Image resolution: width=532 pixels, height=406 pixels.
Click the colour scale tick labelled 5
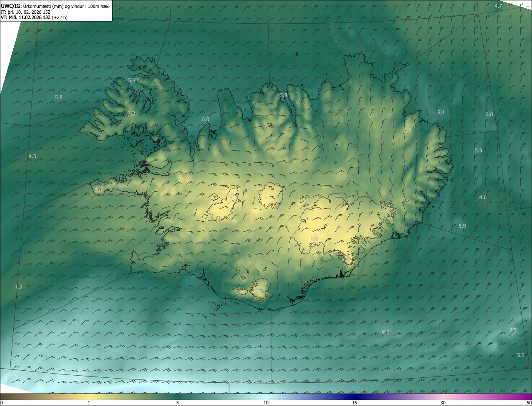click(x=177, y=403)
